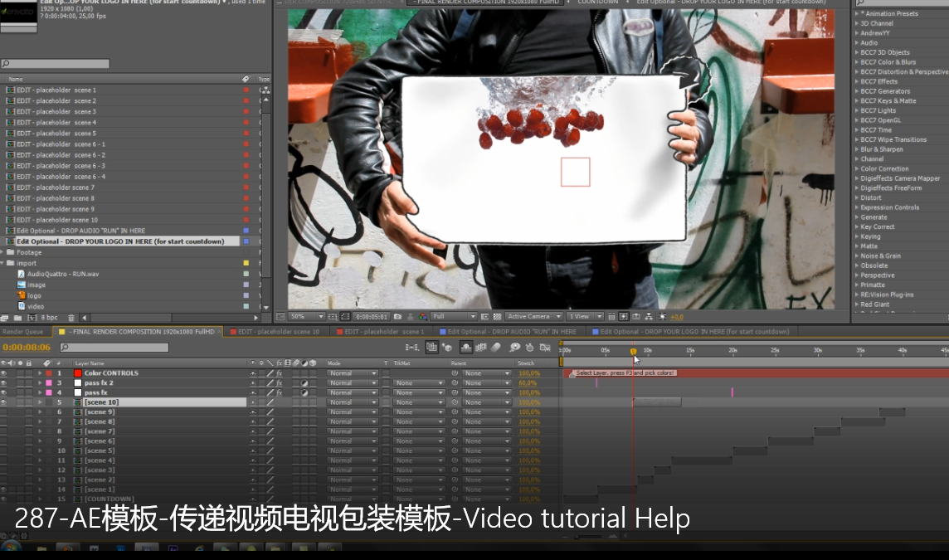This screenshot has width=949, height=560.
Task: Create a new composition icon in Project panel
Action: (x=32, y=317)
